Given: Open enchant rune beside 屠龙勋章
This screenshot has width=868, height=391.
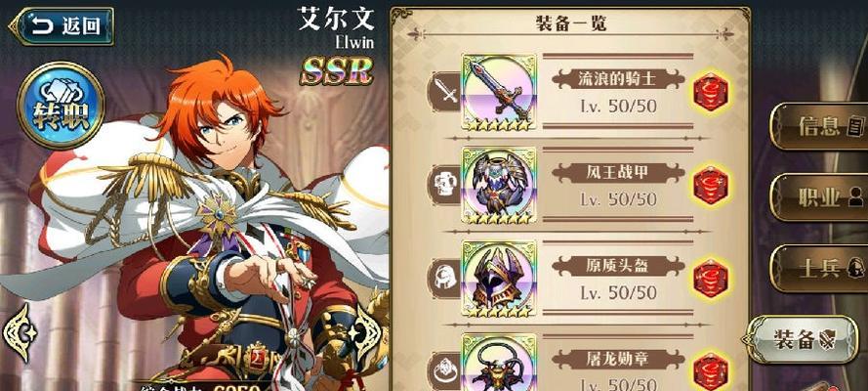Looking at the screenshot, I should (x=711, y=369).
